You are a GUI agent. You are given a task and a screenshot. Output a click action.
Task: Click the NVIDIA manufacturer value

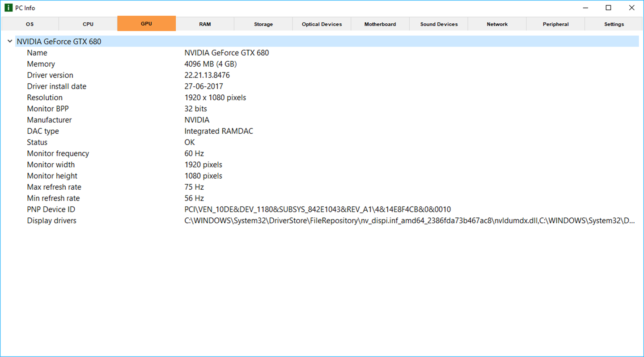197,120
